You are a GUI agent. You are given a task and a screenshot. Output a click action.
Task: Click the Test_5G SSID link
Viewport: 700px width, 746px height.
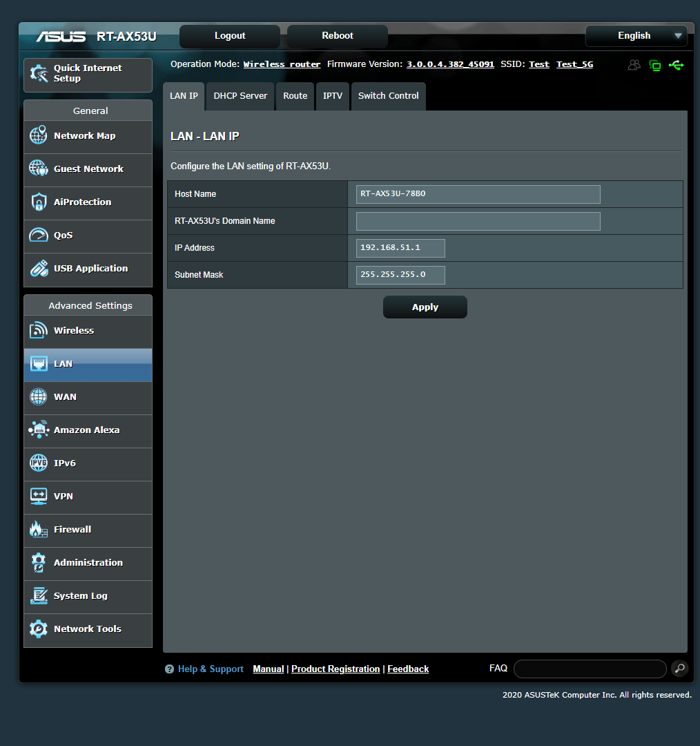(574, 64)
